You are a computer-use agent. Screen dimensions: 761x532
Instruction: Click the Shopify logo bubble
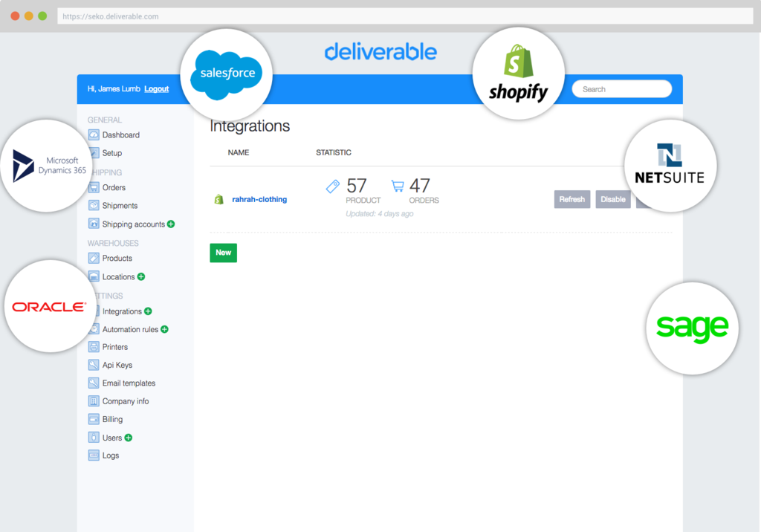click(518, 74)
